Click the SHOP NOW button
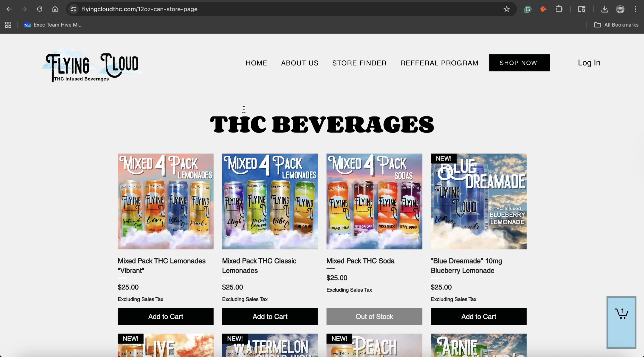Viewport: 644px width, 357px height. tap(519, 63)
